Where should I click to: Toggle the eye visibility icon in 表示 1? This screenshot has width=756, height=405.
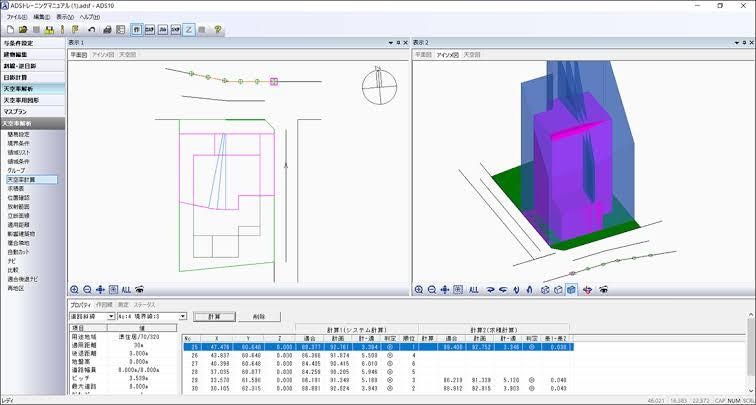[x=140, y=289]
